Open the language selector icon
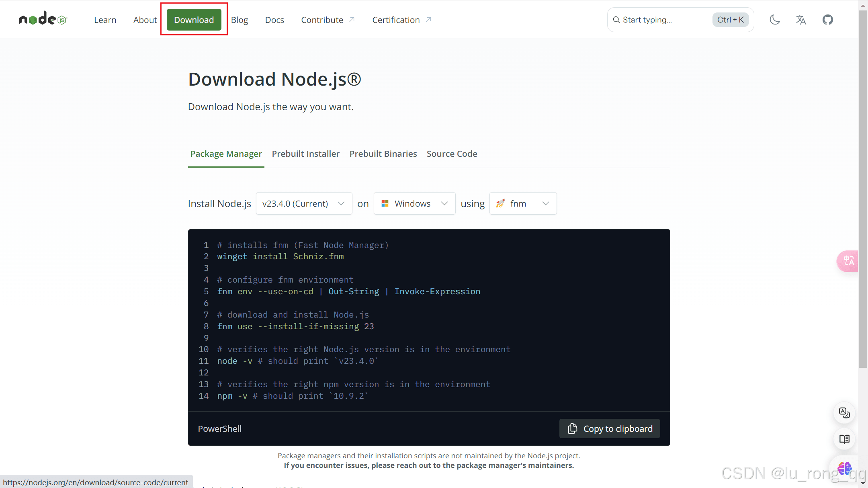The width and height of the screenshot is (868, 488). pyautogui.click(x=801, y=20)
